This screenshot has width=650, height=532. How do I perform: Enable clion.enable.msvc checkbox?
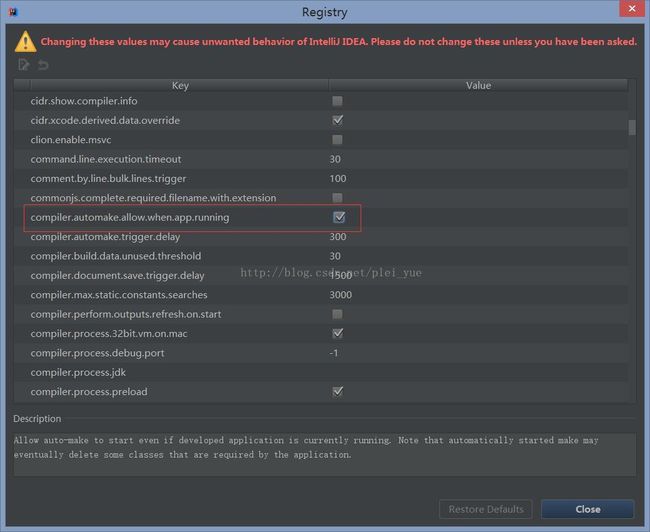pos(337,140)
